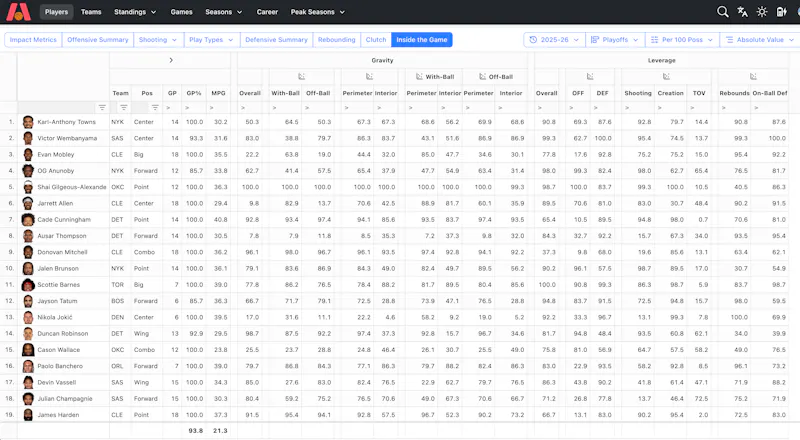
Task: Open the Absolute Value dropdown
Action: (x=760, y=40)
